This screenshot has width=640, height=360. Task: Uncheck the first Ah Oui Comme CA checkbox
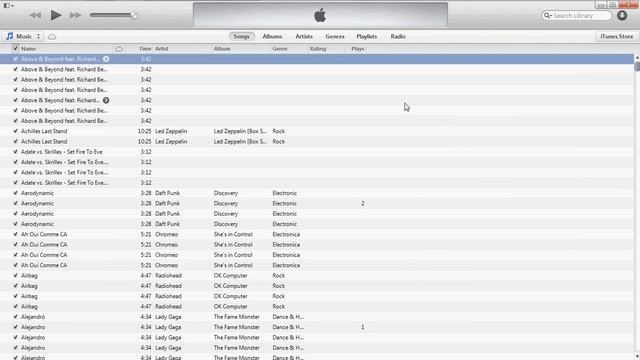[x=16, y=234]
